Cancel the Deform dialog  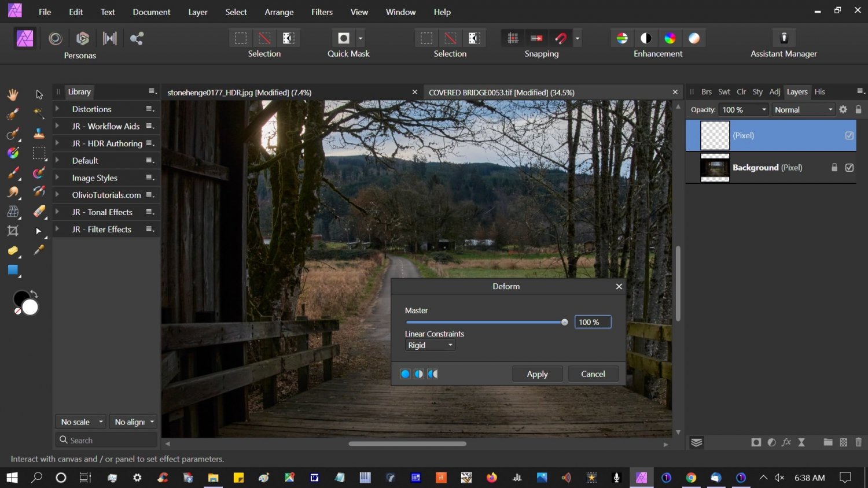click(x=593, y=374)
